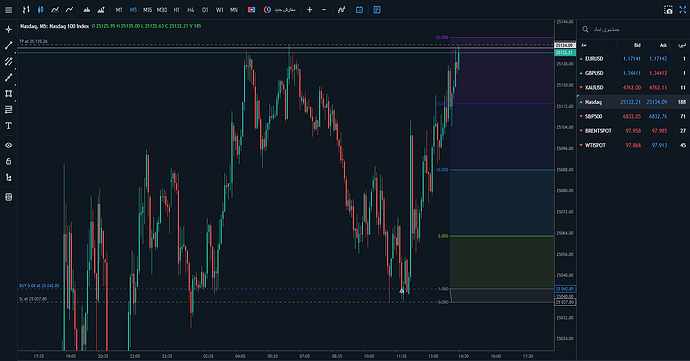Open the Fibonacci lines tool in sidebar
This screenshot has height=361, width=690.
(8, 110)
